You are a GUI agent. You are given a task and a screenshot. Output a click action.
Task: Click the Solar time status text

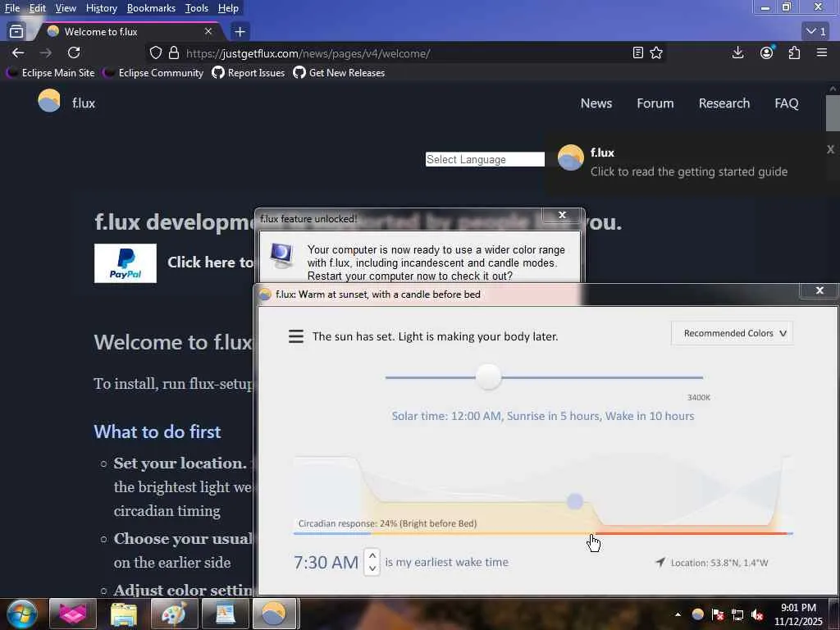543,416
